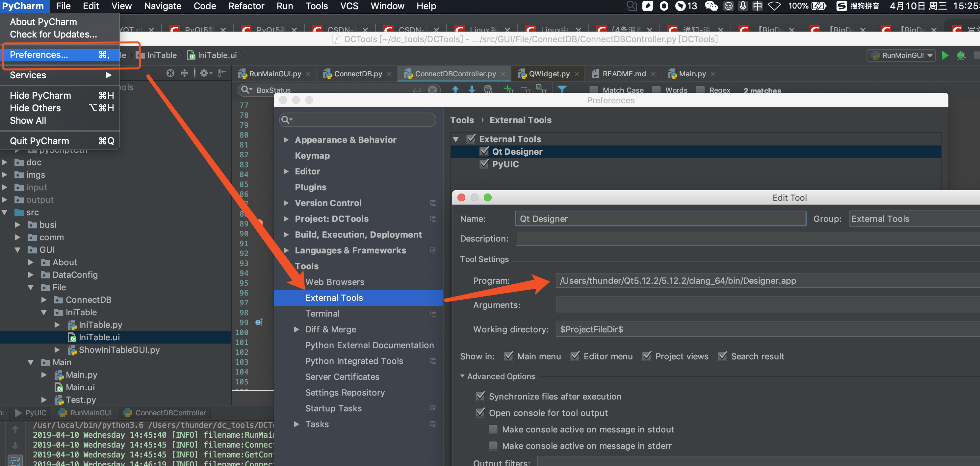The width and height of the screenshot is (980, 466).
Task: Click the green Run button
Action: coord(944,55)
